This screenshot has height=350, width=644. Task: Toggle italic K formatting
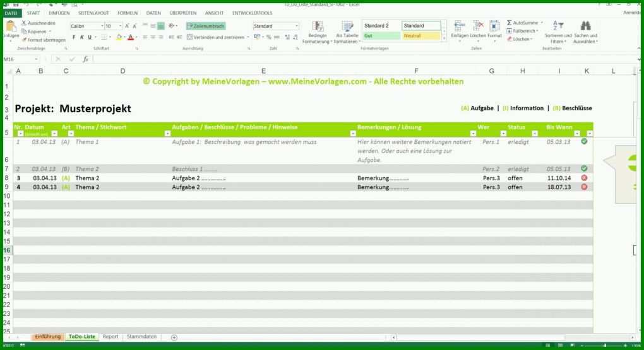pos(81,37)
